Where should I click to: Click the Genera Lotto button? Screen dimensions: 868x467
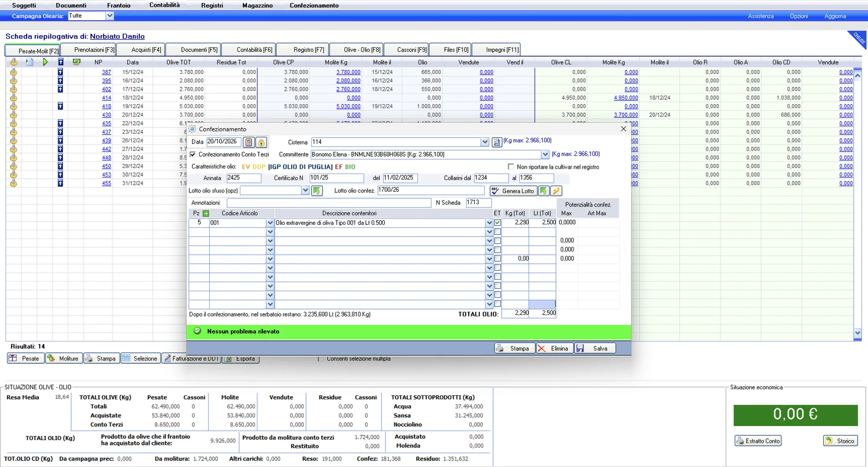click(513, 191)
